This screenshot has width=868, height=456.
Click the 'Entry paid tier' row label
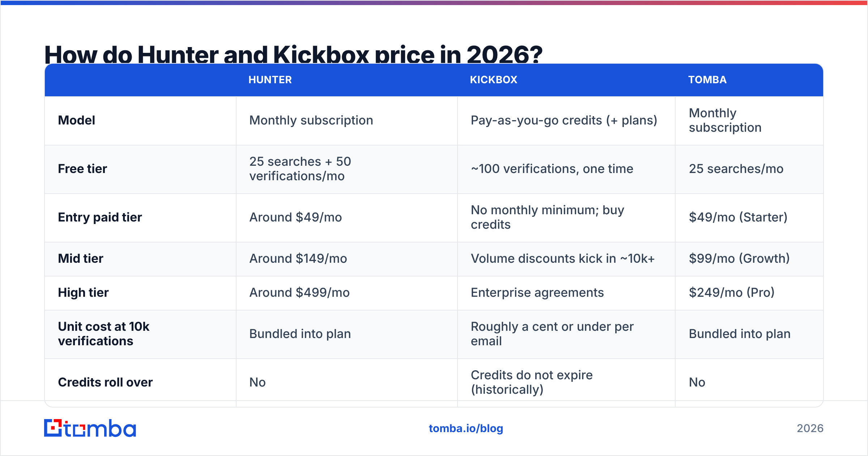click(x=100, y=217)
